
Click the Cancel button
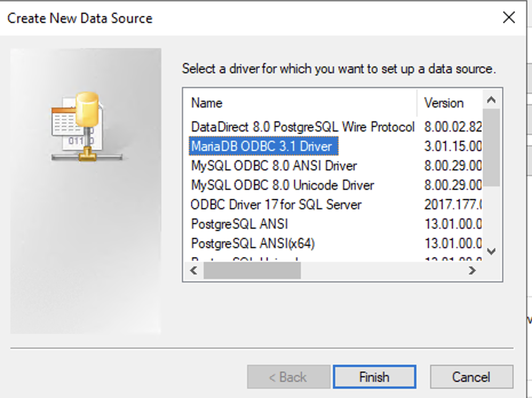click(471, 377)
